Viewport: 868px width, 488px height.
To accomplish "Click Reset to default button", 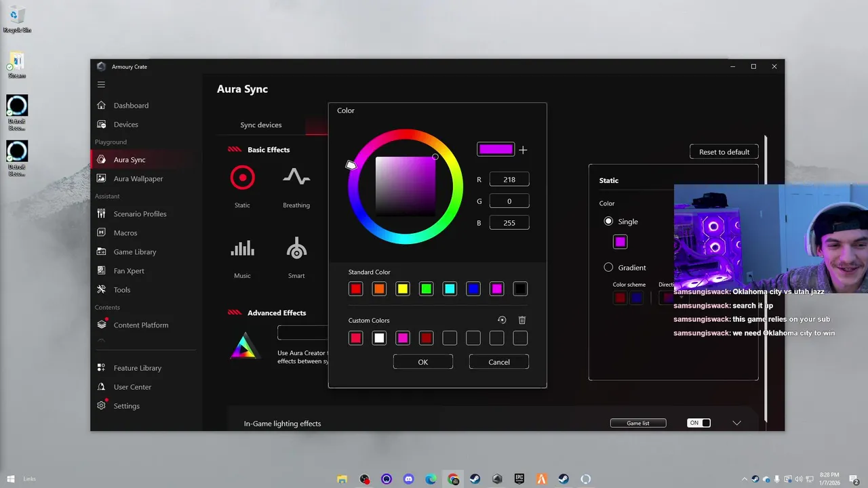I will click(x=724, y=152).
